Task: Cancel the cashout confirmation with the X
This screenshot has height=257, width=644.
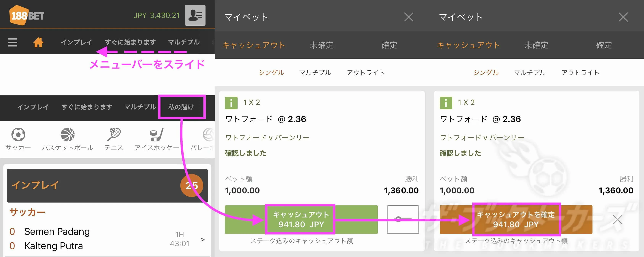Action: pos(617,220)
